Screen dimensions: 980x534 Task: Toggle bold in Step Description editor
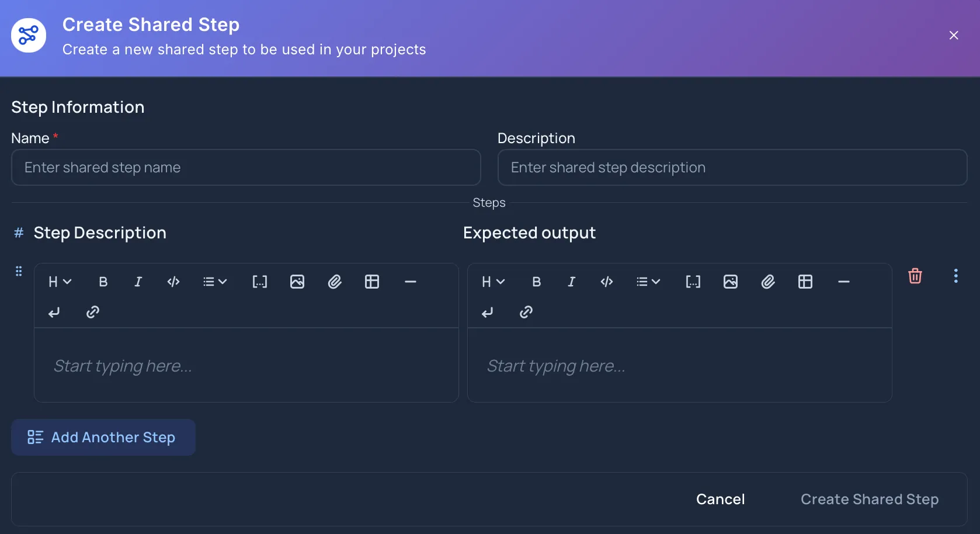pos(103,282)
